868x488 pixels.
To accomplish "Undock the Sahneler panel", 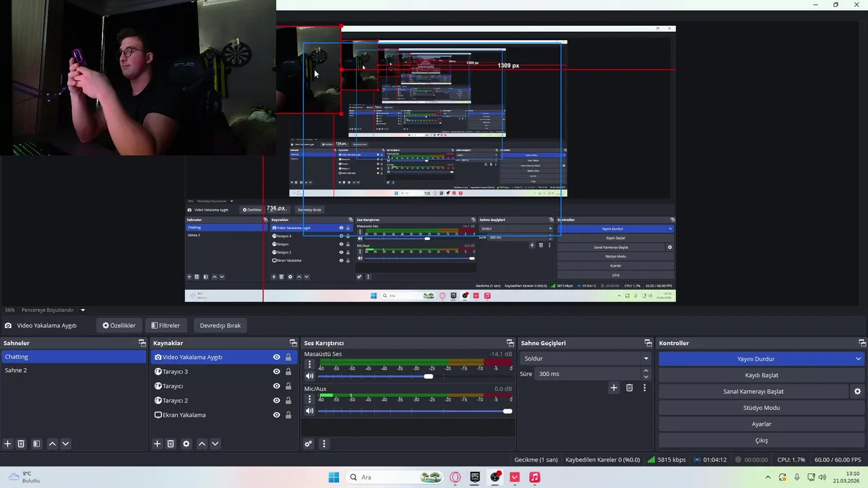I will pos(142,343).
